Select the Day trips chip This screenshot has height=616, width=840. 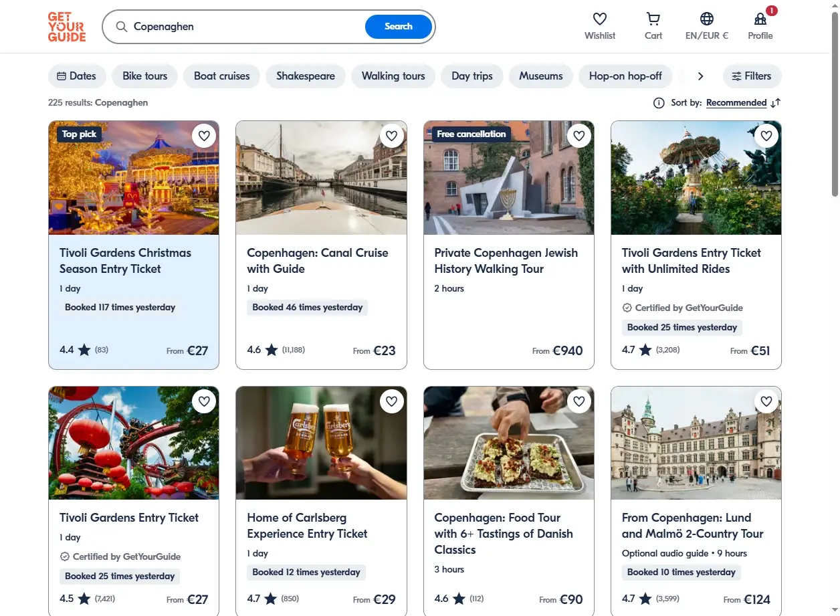point(472,76)
